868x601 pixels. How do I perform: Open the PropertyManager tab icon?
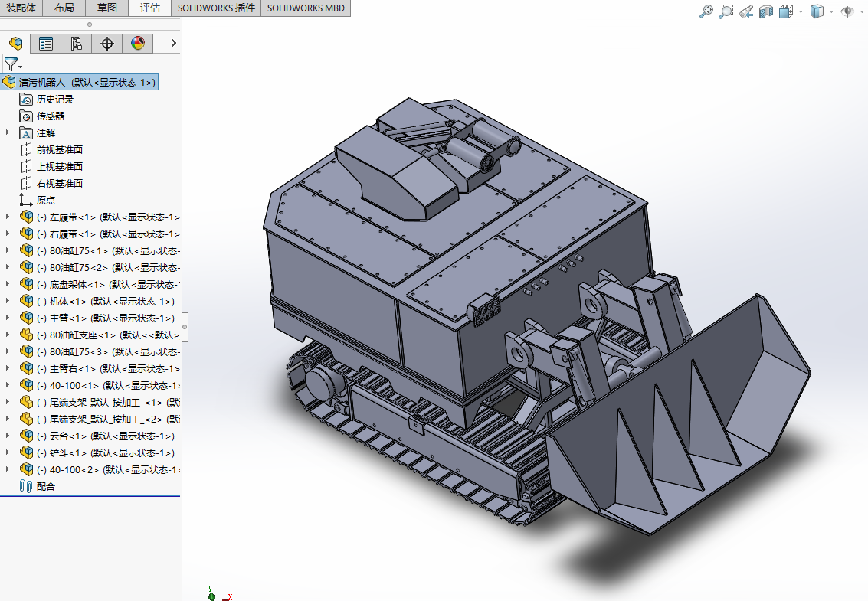coord(46,43)
